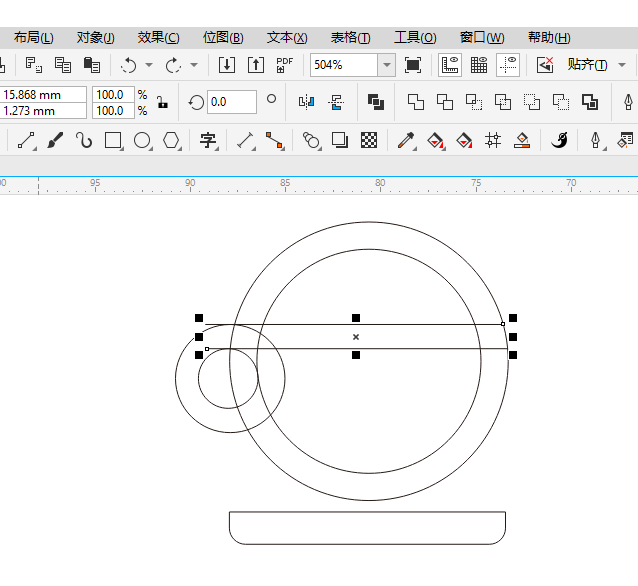Click the Text tool (字) icon

pyautogui.click(x=208, y=140)
